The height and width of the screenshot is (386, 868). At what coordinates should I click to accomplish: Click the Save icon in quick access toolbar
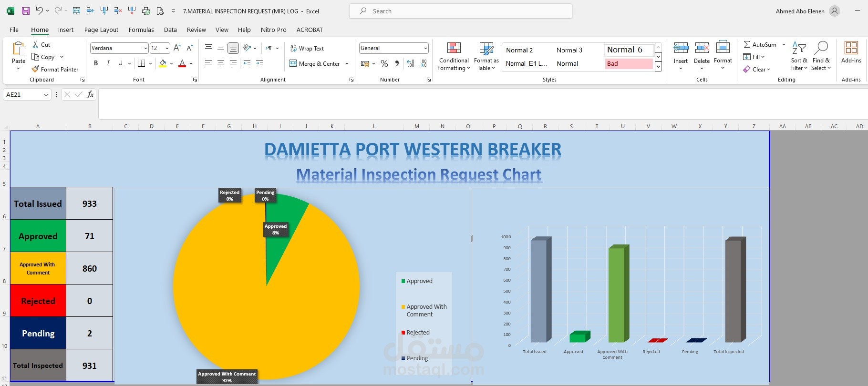26,11
